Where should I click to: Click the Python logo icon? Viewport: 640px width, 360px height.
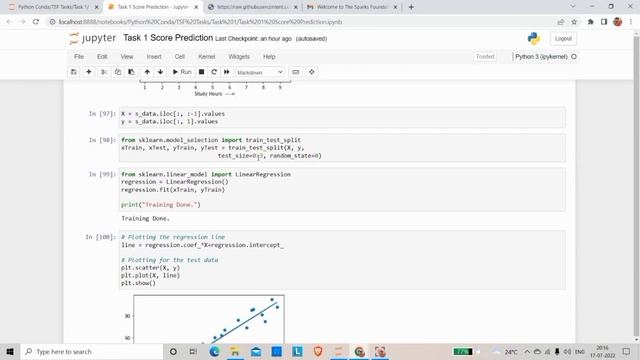tap(533, 38)
